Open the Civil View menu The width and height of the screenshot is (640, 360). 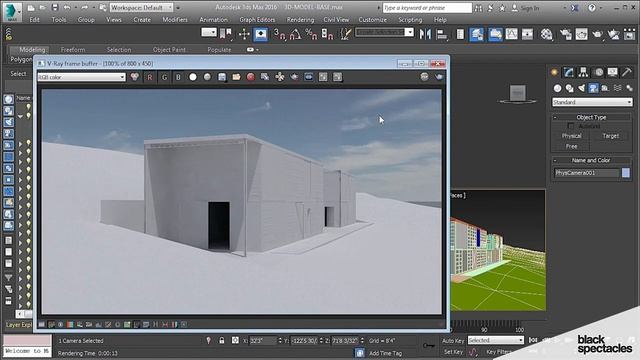(x=336, y=20)
